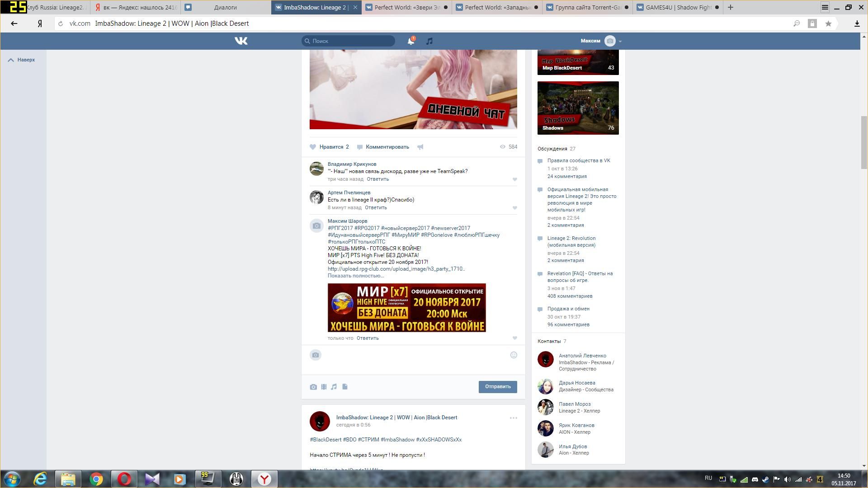The height and width of the screenshot is (488, 868).
Task: Click the page vertical scrollbar thumb
Action: (864, 142)
